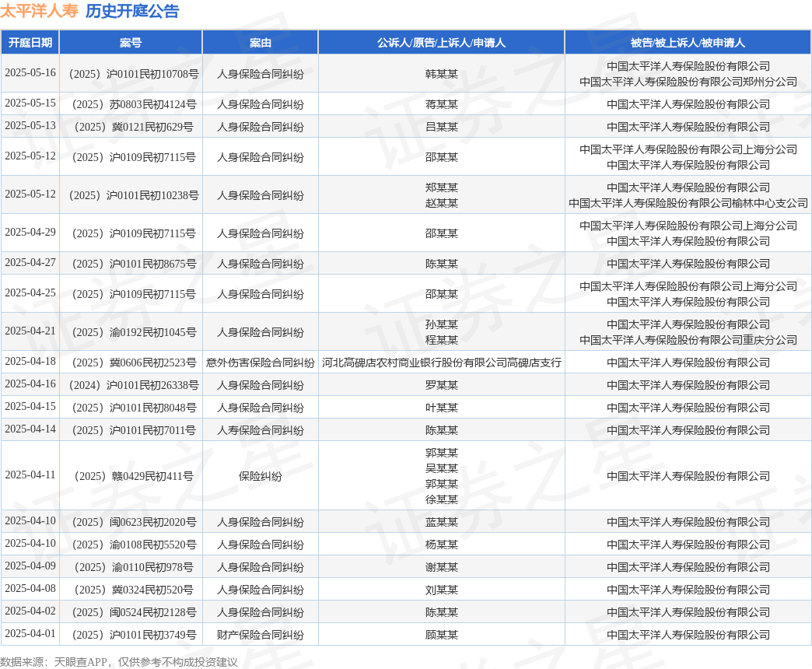The image size is (812, 669).
Task: Select date cell 2025-05-16
Action: [30, 73]
